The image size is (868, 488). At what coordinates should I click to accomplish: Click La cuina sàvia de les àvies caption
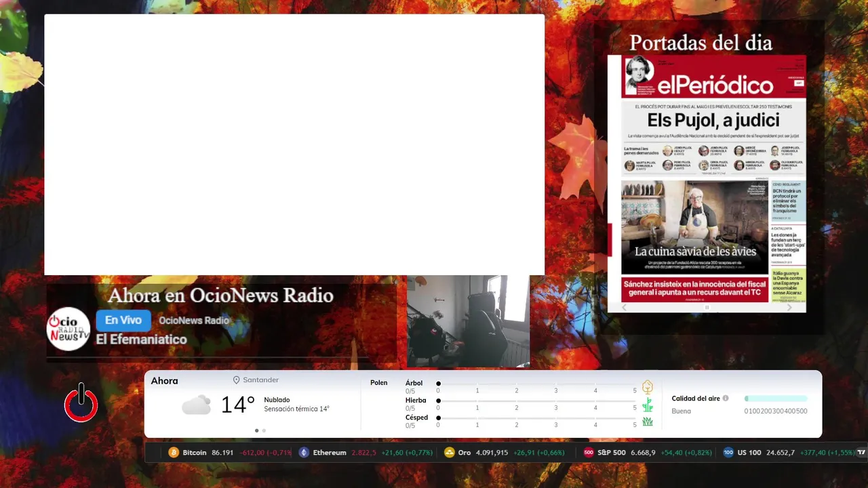click(695, 251)
